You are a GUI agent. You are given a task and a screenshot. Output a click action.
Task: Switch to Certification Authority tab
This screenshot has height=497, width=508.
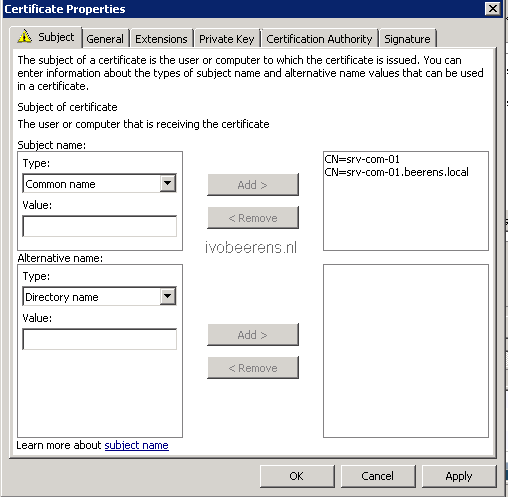(319, 39)
